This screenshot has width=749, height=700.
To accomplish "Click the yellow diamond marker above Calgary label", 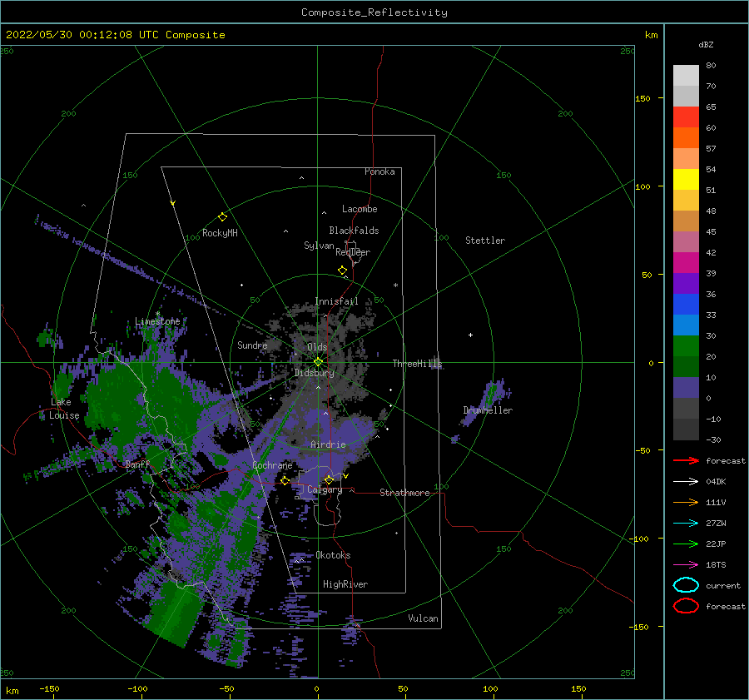I will click(329, 479).
